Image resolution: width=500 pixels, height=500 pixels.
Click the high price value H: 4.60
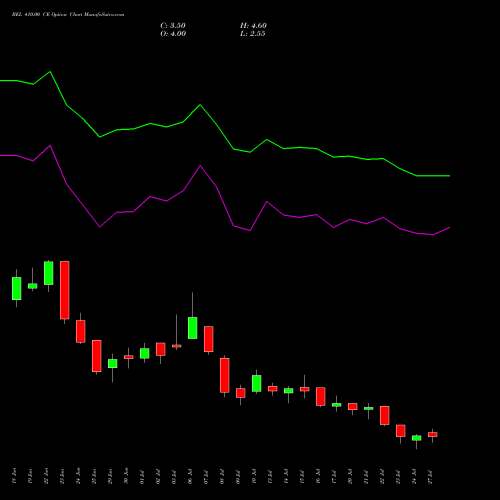[253, 26]
